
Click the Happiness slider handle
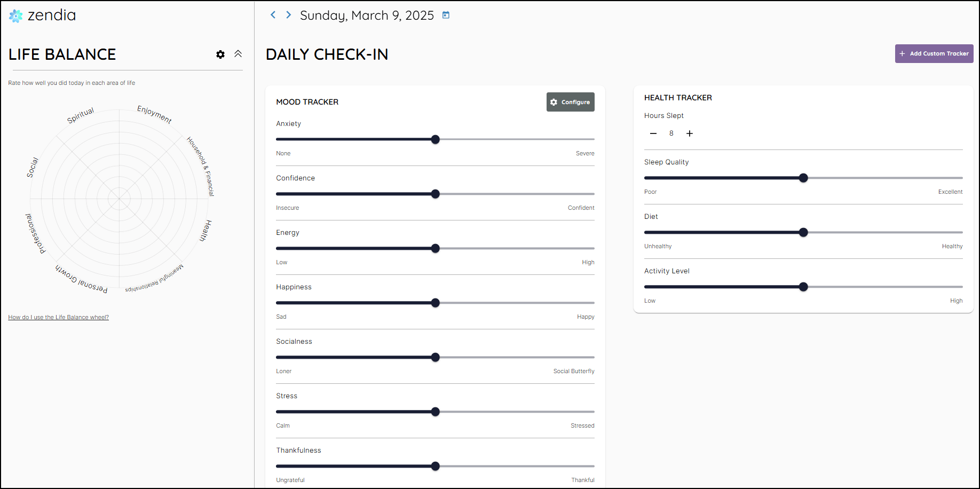click(x=436, y=303)
